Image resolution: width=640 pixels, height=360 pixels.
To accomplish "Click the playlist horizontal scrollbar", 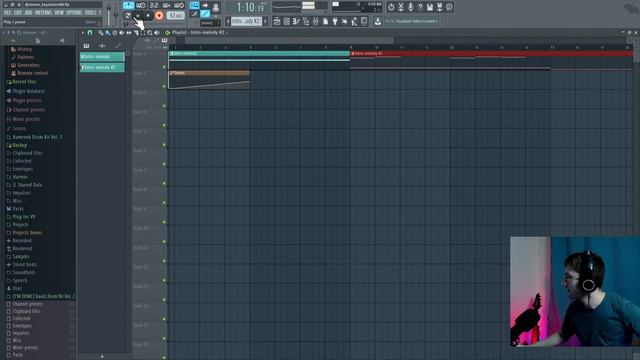I will [x=289, y=40].
